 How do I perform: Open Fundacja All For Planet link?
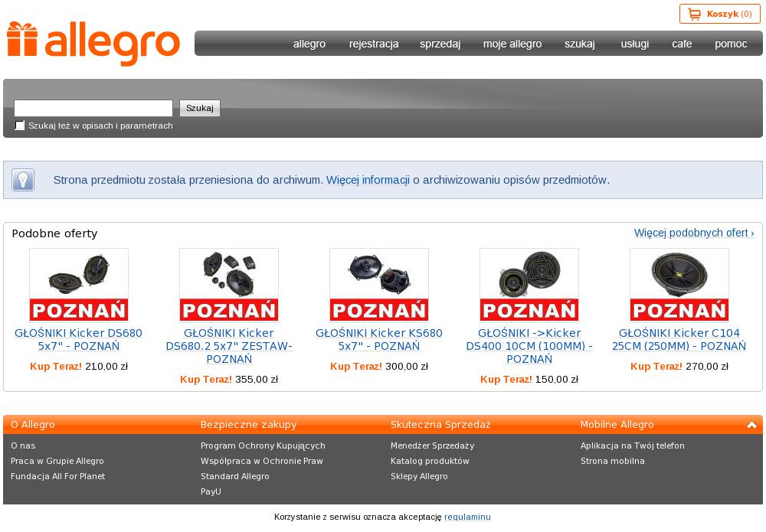57,476
